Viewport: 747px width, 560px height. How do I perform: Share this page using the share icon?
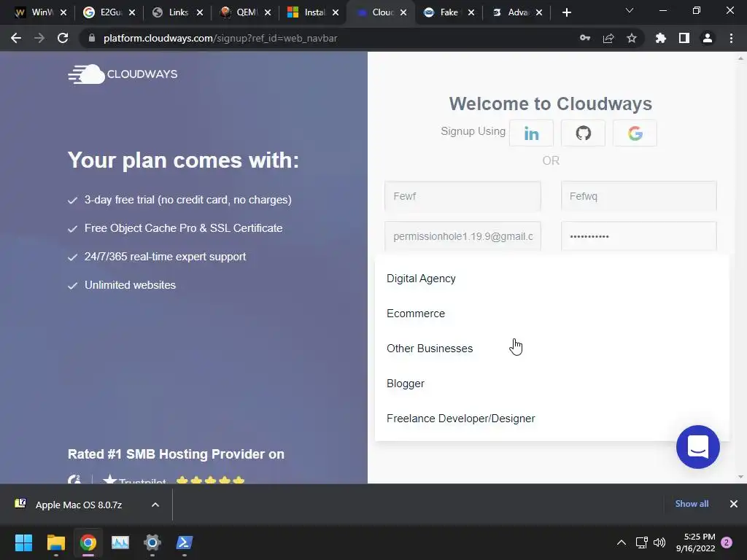point(608,38)
